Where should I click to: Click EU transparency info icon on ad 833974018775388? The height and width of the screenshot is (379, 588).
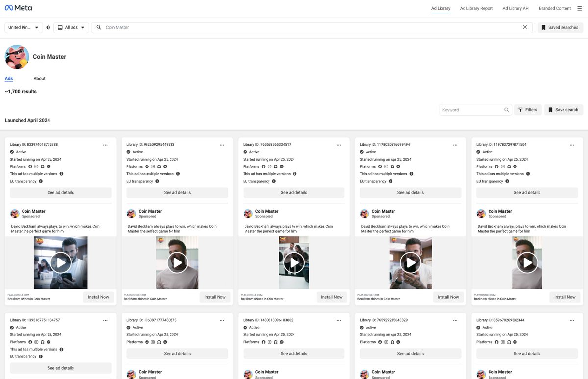pos(41,181)
